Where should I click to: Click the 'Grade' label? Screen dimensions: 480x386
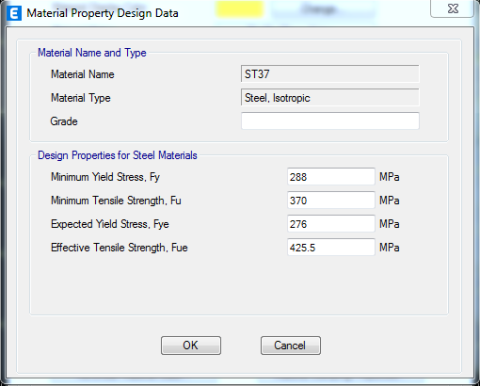[x=64, y=121]
